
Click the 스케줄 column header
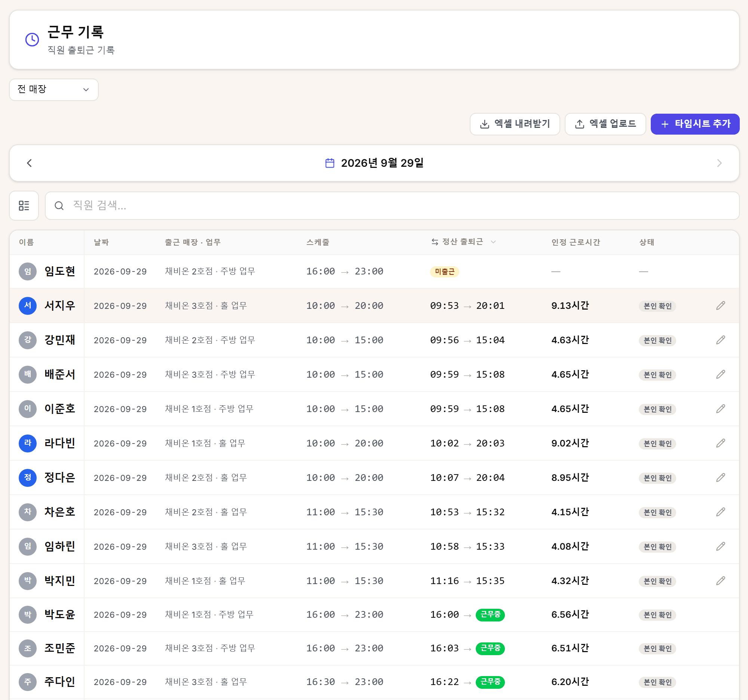point(318,242)
